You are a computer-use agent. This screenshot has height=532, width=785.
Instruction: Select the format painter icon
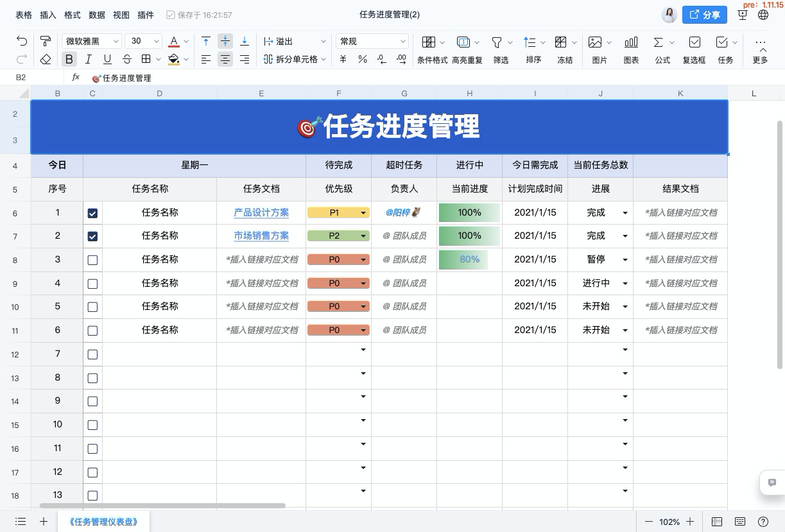[45, 40]
